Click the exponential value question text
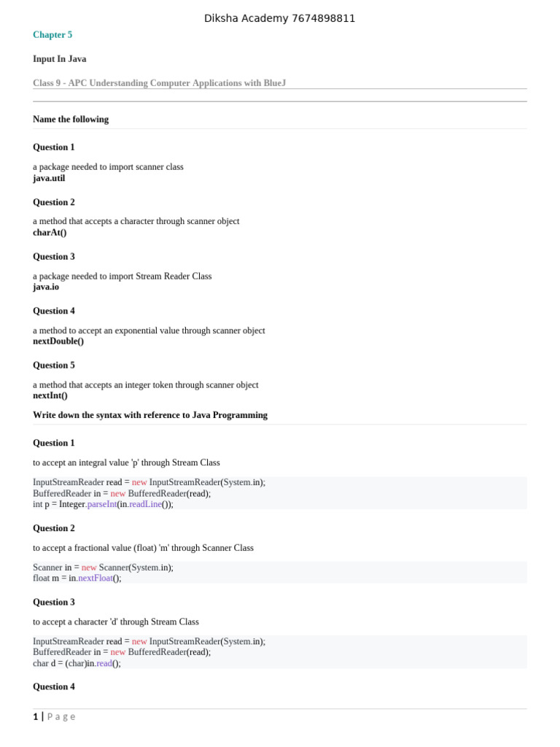 tap(149, 330)
